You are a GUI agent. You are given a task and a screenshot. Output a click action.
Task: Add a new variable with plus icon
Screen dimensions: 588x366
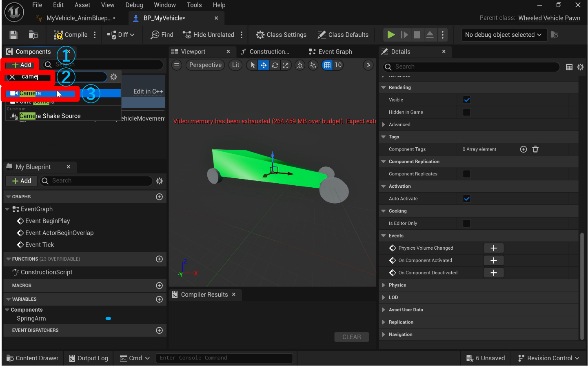tap(160, 299)
